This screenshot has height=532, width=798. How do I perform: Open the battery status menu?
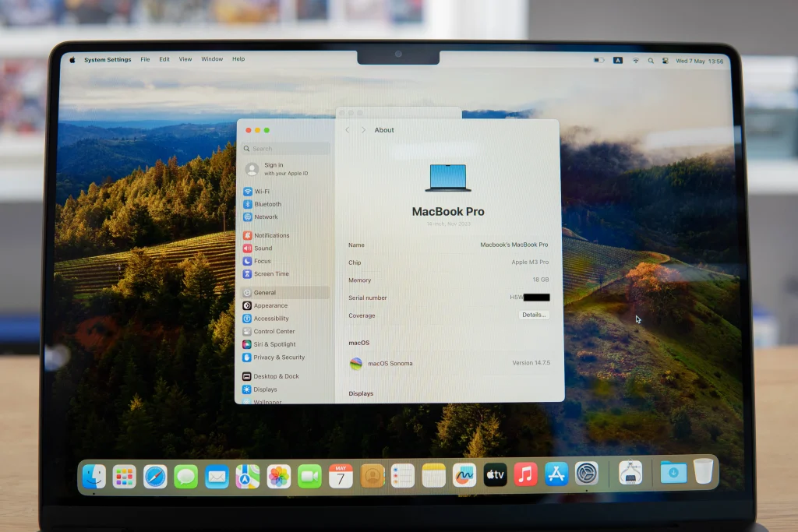pos(598,60)
